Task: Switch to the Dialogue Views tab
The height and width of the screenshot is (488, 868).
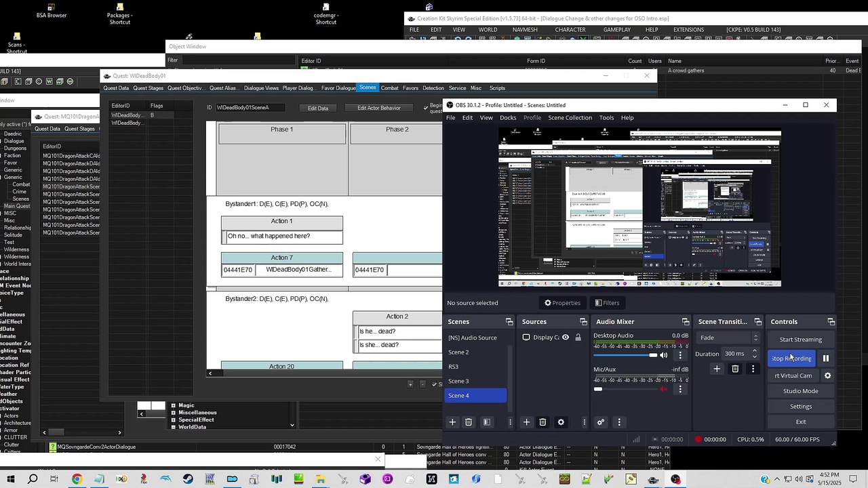Action: 261,88
